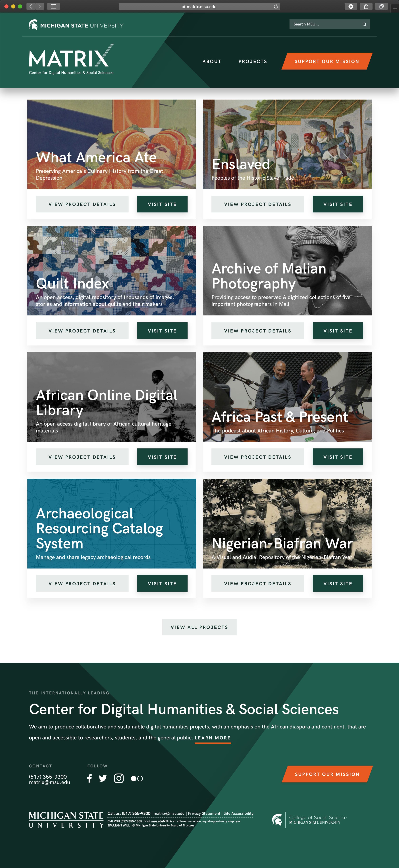Click the search magnifier icon

point(364,24)
